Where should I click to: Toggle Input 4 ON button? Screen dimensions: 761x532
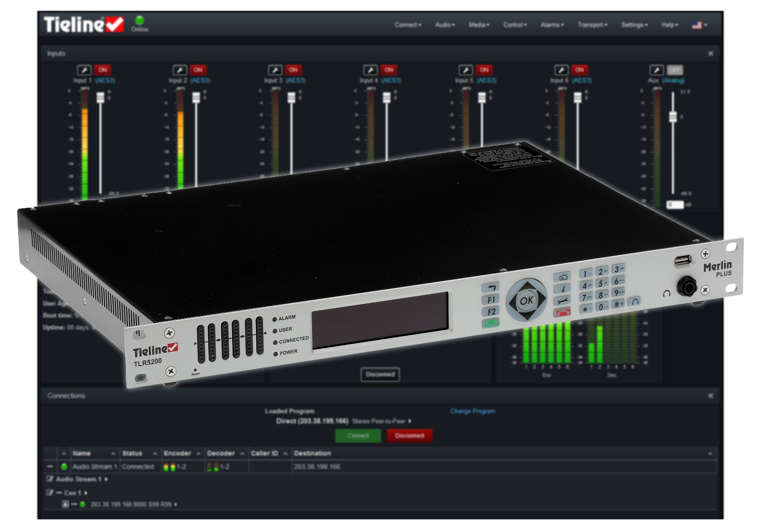pyautogui.click(x=389, y=70)
